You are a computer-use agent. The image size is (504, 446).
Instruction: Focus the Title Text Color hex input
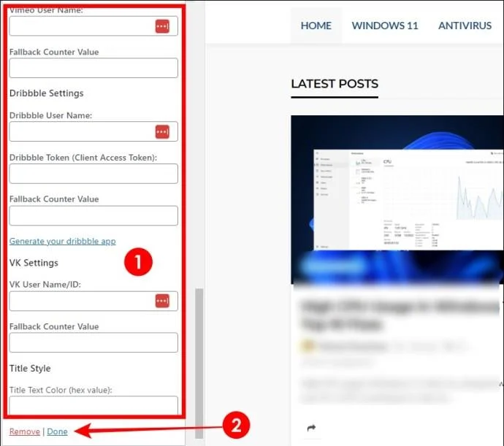pyautogui.click(x=93, y=406)
